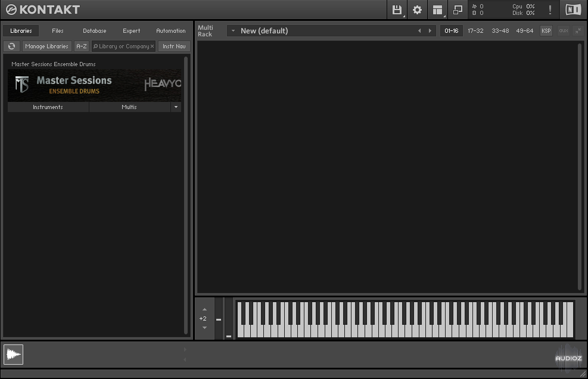This screenshot has width=588, height=379.
Task: Show rack page 33-48
Action: click(500, 31)
